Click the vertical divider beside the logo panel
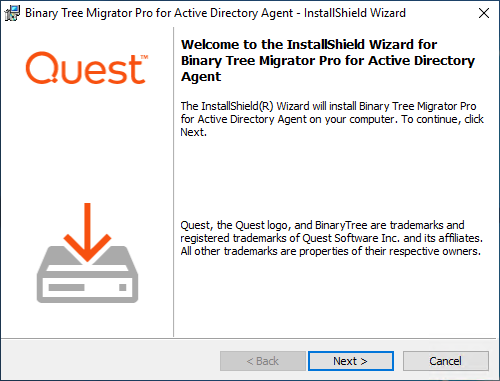The height and width of the screenshot is (381, 500). [173, 182]
